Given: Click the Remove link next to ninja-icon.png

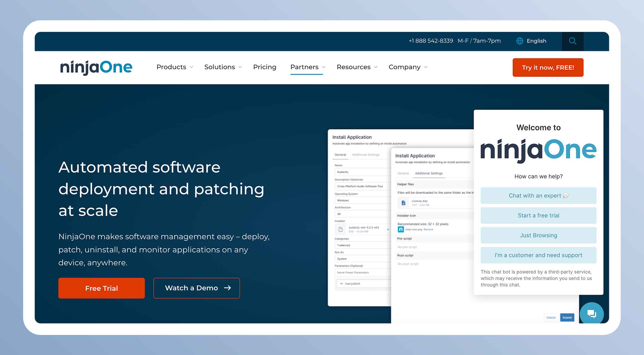Looking at the screenshot, I should [428, 230].
